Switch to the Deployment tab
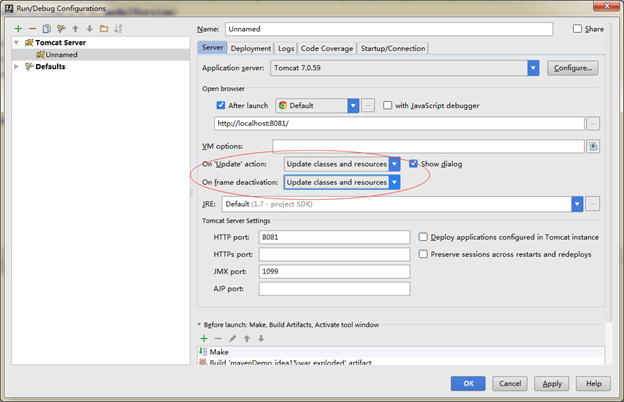This screenshot has height=402, width=624. coord(250,48)
